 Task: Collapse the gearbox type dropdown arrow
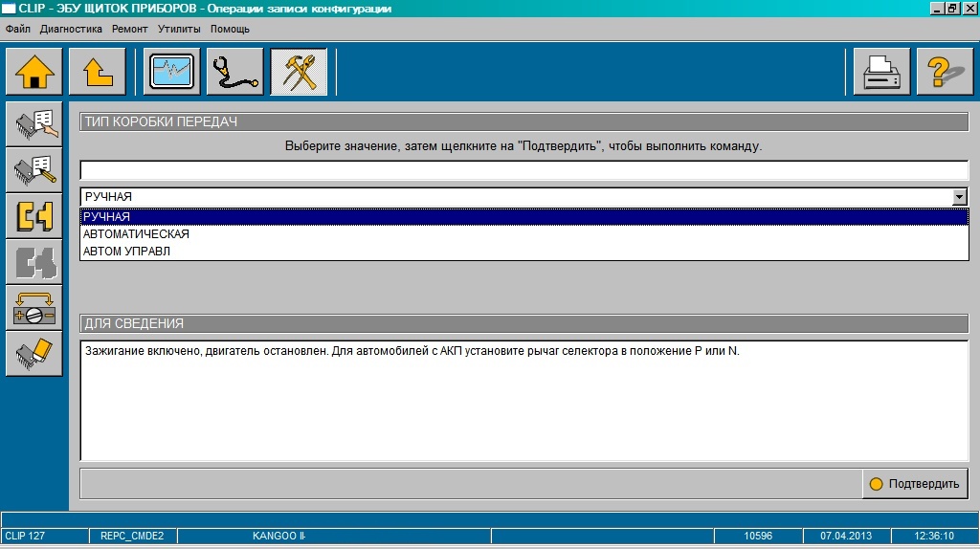[x=959, y=197]
